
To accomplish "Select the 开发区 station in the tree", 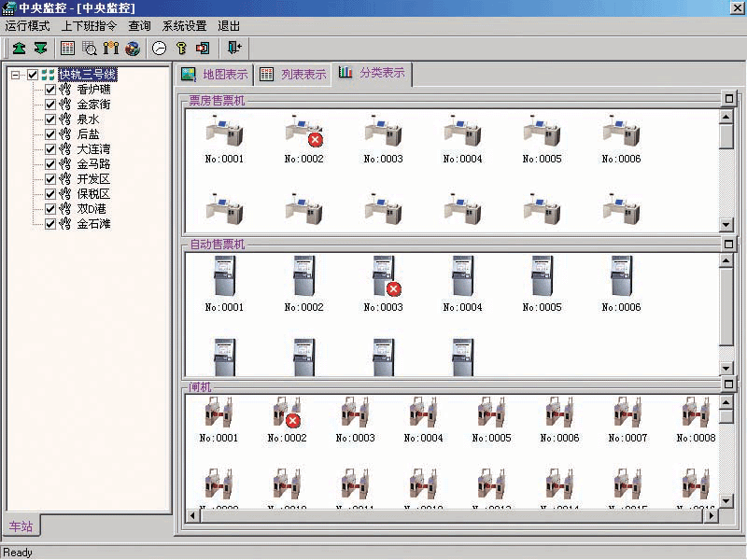I will tap(93, 179).
